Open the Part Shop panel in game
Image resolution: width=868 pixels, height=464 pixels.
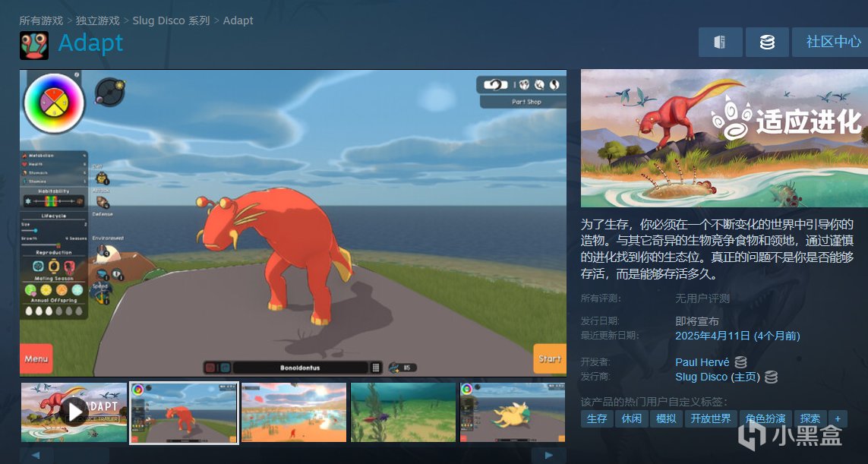523,102
